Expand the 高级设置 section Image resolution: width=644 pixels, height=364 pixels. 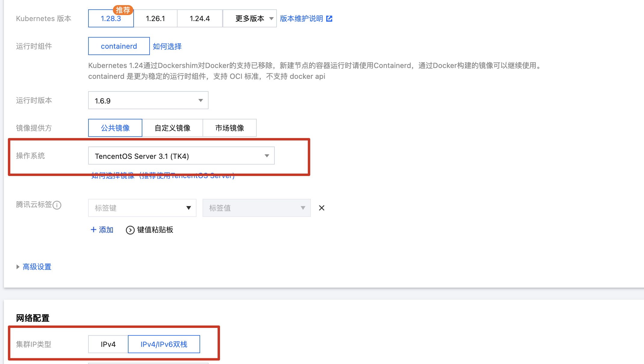coord(37,267)
